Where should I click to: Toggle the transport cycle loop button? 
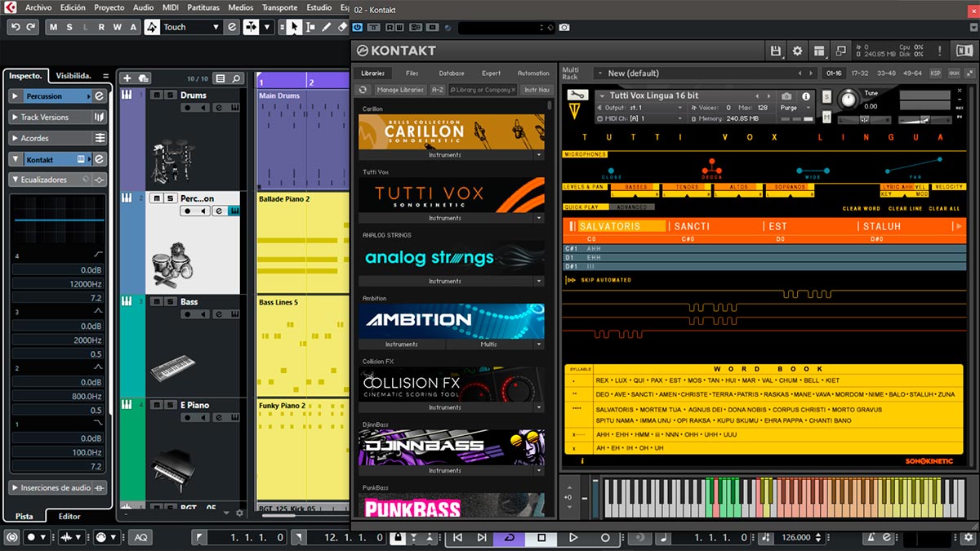[510, 537]
